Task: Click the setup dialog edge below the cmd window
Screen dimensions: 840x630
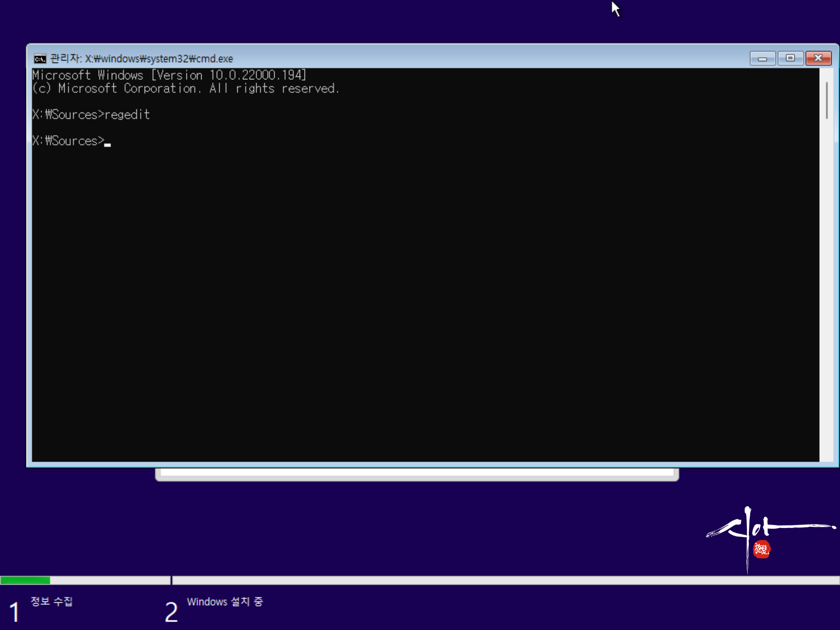Action: 417,475
